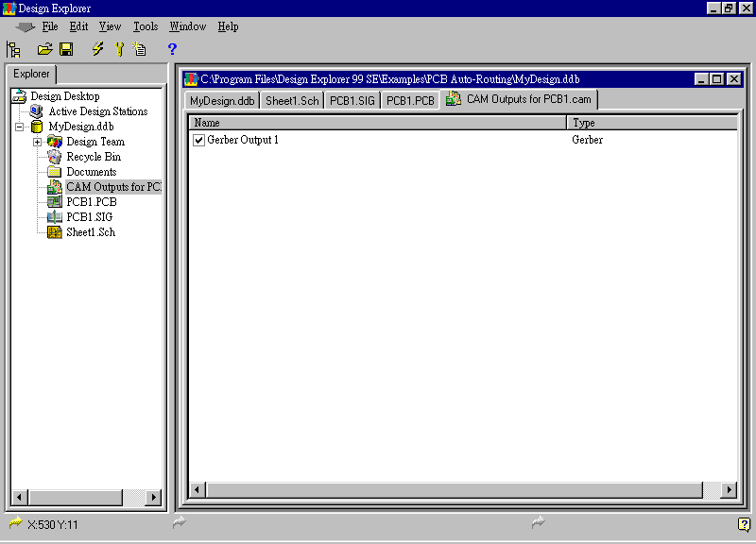Toggle the project manager tree panel icon
The image size is (756, 544).
coord(14,49)
